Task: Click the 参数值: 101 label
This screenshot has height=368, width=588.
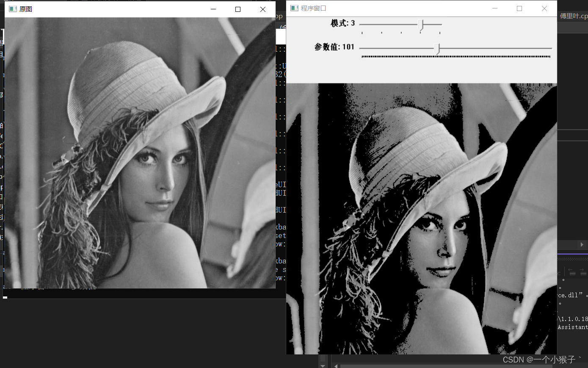Action: [x=334, y=47]
